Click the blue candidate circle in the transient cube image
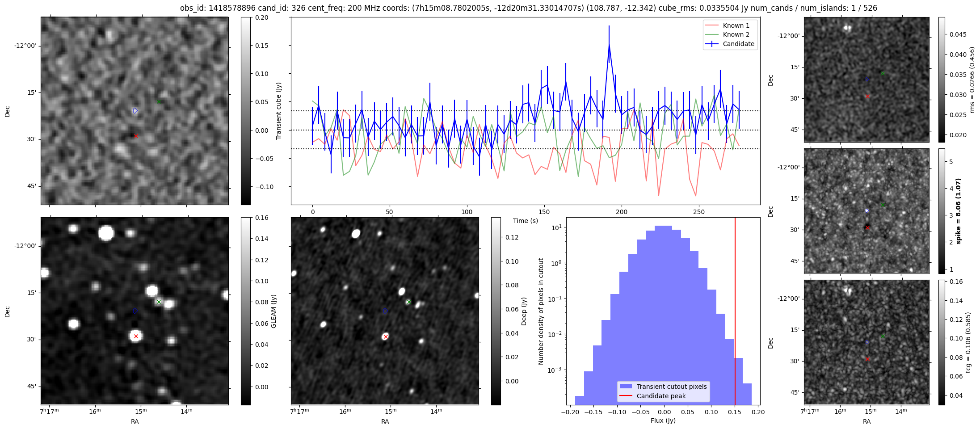Viewport: 980px width, 429px height. coord(135,111)
